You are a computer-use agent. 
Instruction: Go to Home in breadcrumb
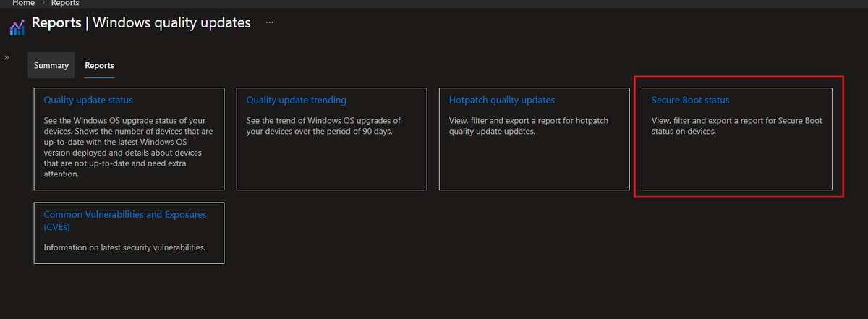[x=23, y=4]
